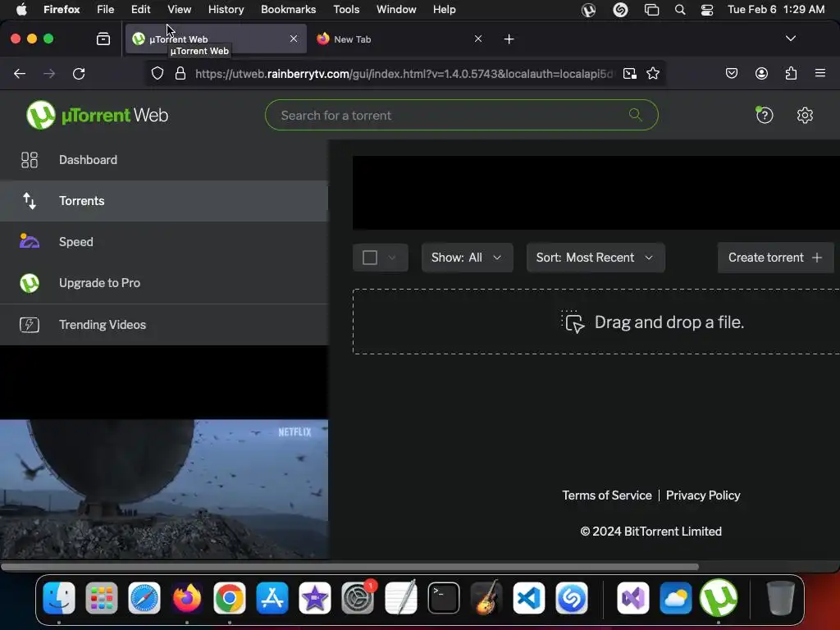Click the site lock icon
The height and width of the screenshot is (630, 840).
[180, 73]
